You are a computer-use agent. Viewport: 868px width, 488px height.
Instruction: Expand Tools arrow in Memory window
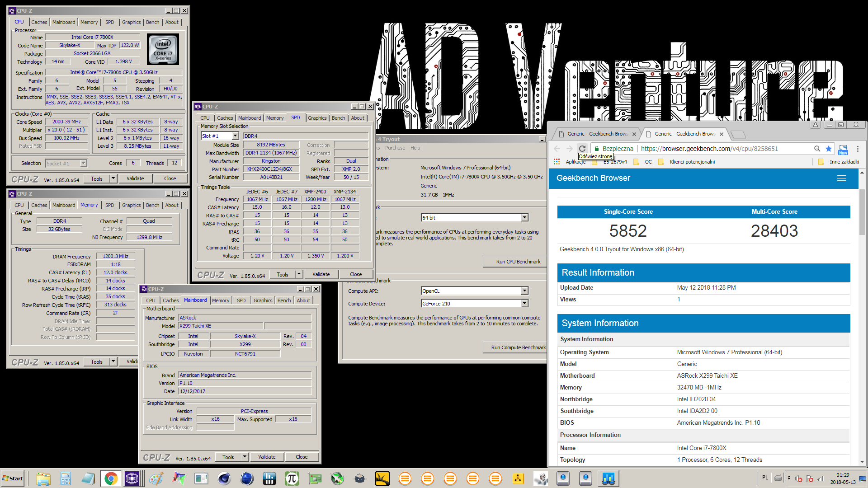tap(113, 361)
